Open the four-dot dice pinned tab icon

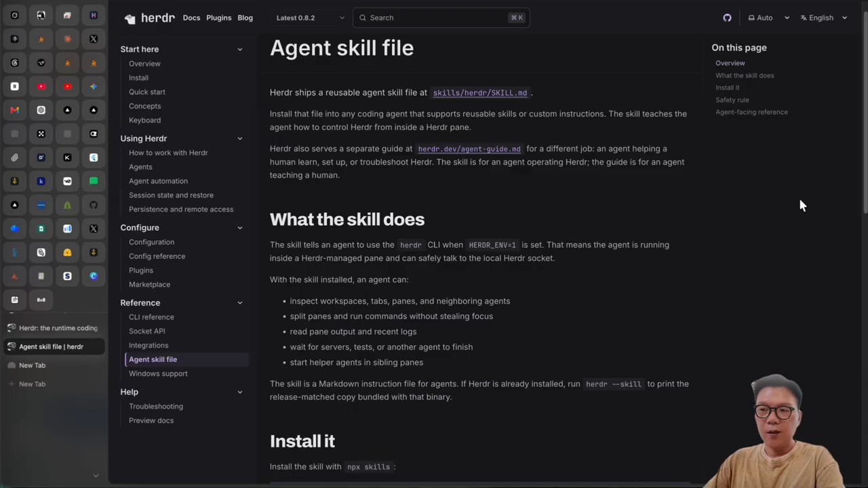(x=41, y=134)
